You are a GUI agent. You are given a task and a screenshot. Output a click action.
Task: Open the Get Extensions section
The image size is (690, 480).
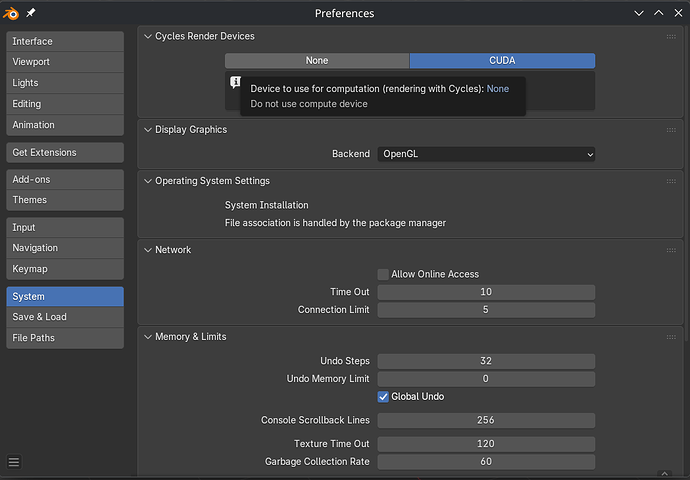[65, 153]
